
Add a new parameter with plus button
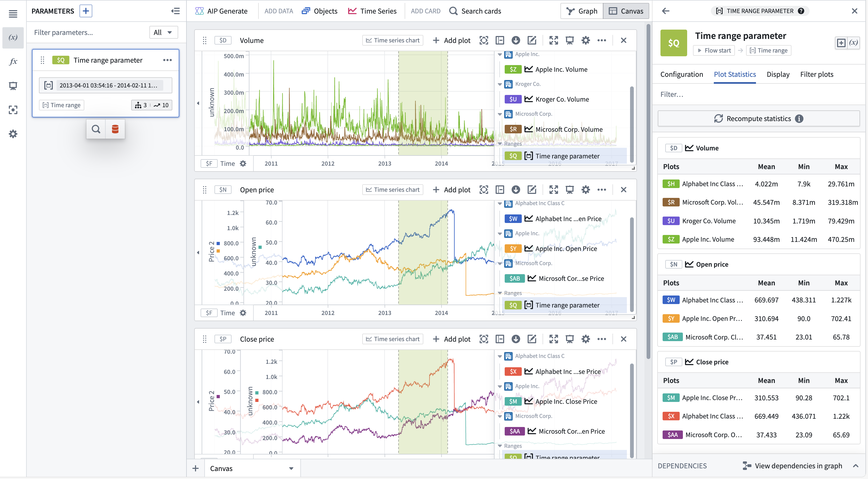86,11
